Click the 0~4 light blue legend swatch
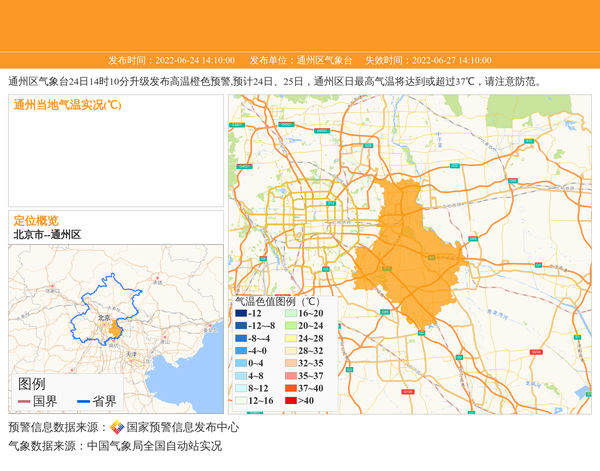 point(241,363)
